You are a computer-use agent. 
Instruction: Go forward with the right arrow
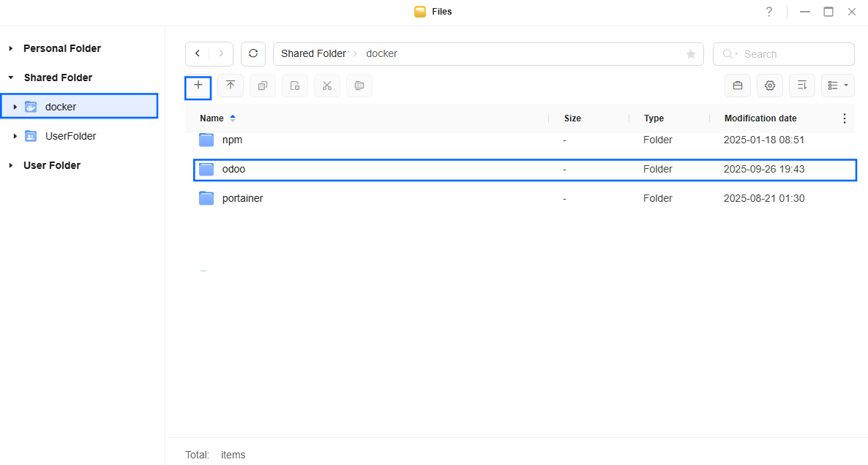click(x=221, y=53)
